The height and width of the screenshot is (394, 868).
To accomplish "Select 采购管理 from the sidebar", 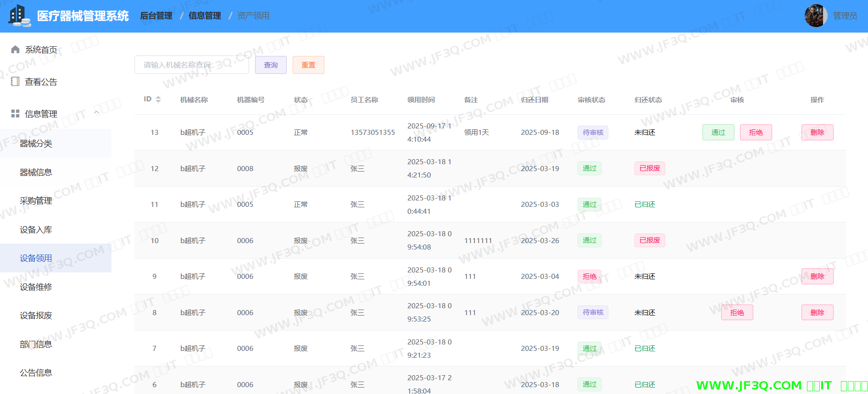I will click(x=36, y=201).
